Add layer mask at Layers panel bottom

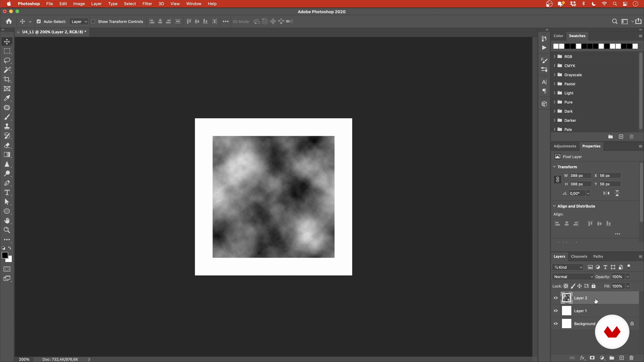[x=592, y=358]
